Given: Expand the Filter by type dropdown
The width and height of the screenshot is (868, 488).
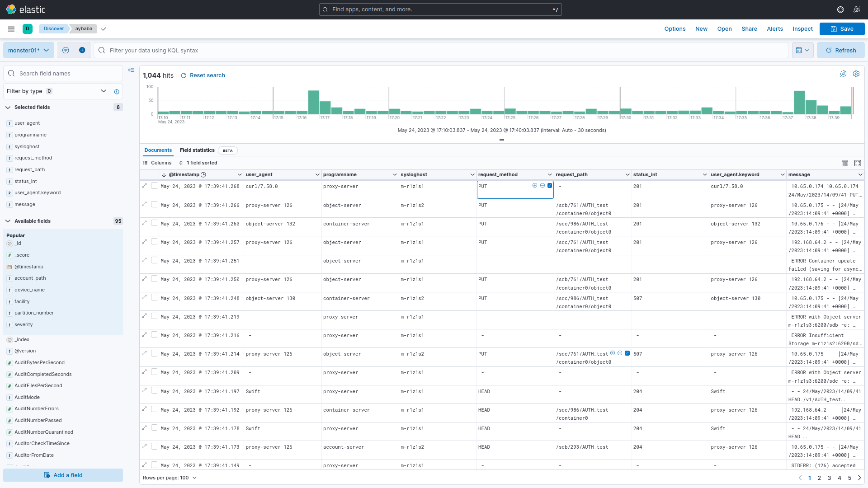Looking at the screenshot, I should point(57,91).
